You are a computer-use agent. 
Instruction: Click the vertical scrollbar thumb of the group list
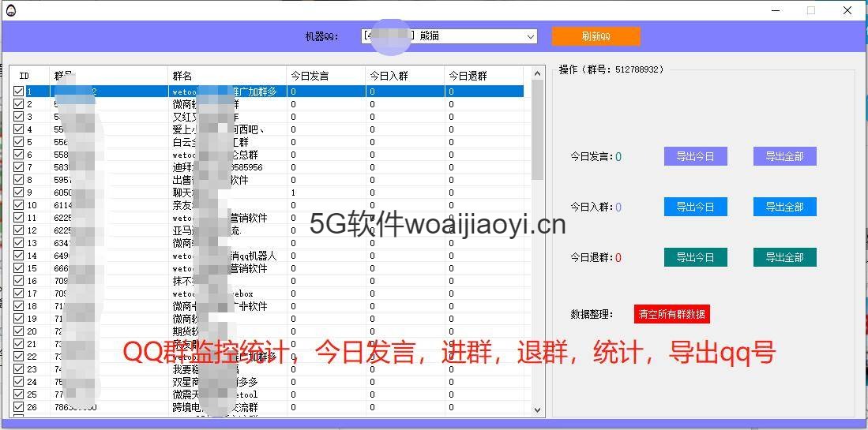point(536,129)
